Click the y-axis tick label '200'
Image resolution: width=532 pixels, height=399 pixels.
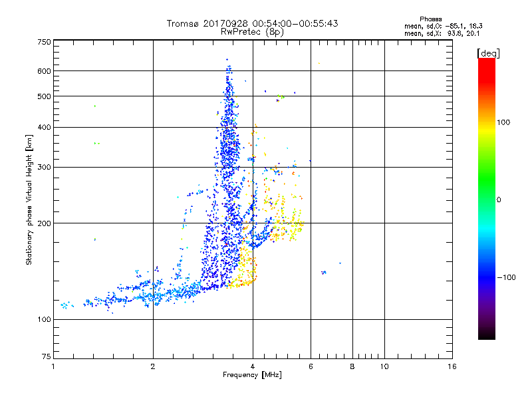click(45, 223)
